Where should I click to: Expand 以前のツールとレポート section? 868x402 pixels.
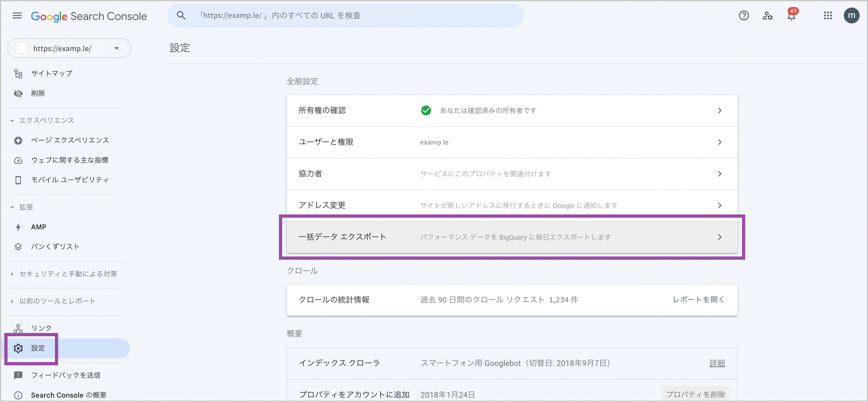12,301
